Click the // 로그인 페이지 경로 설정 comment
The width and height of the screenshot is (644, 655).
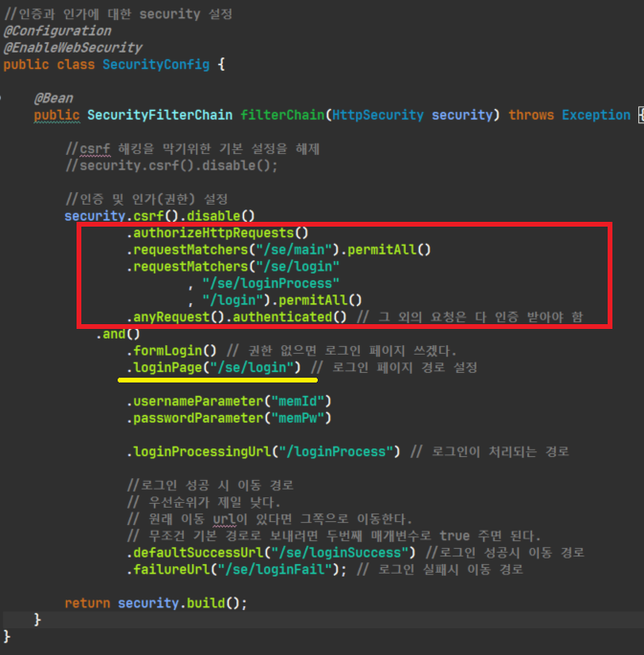pyautogui.click(x=394, y=367)
